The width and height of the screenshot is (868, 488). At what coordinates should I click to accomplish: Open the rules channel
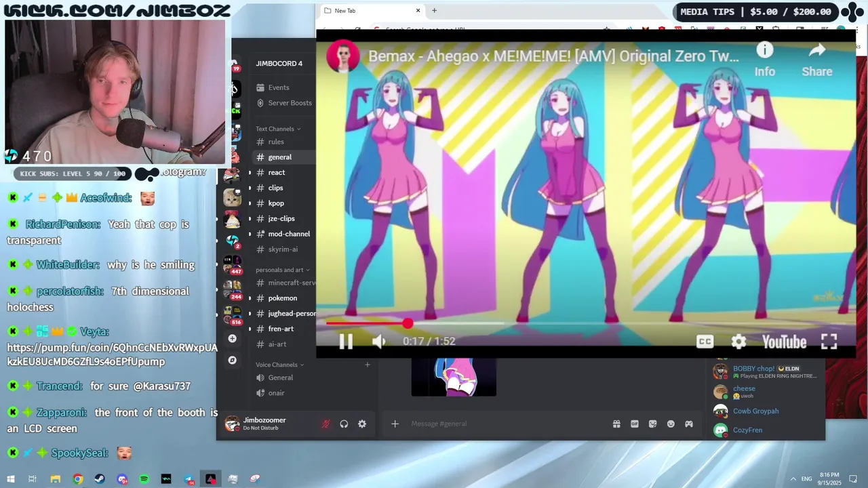(x=276, y=142)
